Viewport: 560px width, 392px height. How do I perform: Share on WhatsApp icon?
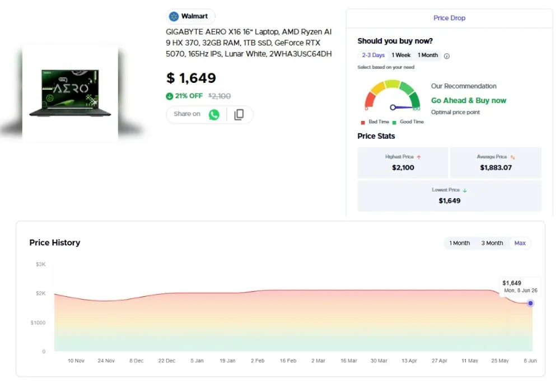coord(214,115)
